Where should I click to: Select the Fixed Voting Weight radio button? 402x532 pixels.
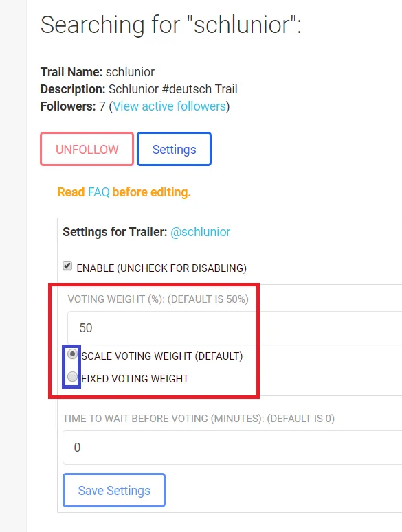coord(72,376)
